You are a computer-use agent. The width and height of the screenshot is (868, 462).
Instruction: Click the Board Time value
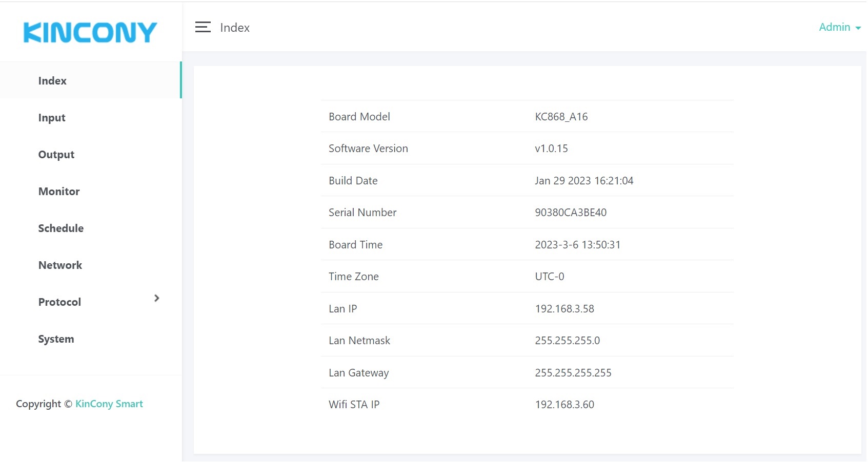(x=578, y=245)
